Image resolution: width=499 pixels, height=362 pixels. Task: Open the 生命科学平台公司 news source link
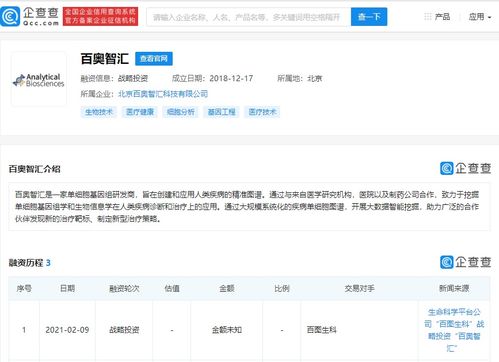[x=454, y=330]
